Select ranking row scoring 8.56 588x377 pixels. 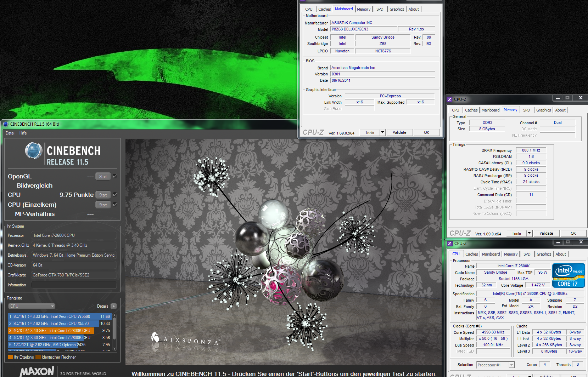pos(60,338)
